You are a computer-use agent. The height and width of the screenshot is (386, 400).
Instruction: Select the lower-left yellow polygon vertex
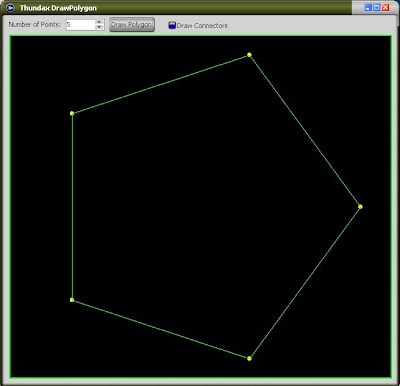click(72, 300)
